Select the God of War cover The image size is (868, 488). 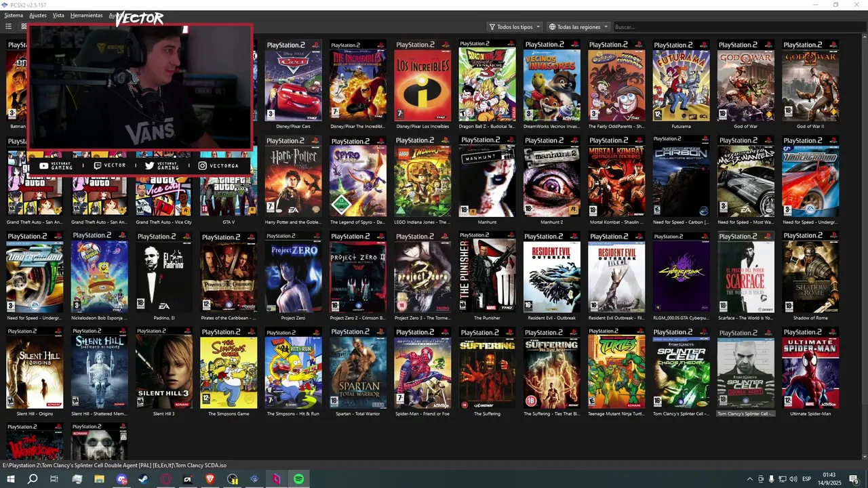[746, 81]
